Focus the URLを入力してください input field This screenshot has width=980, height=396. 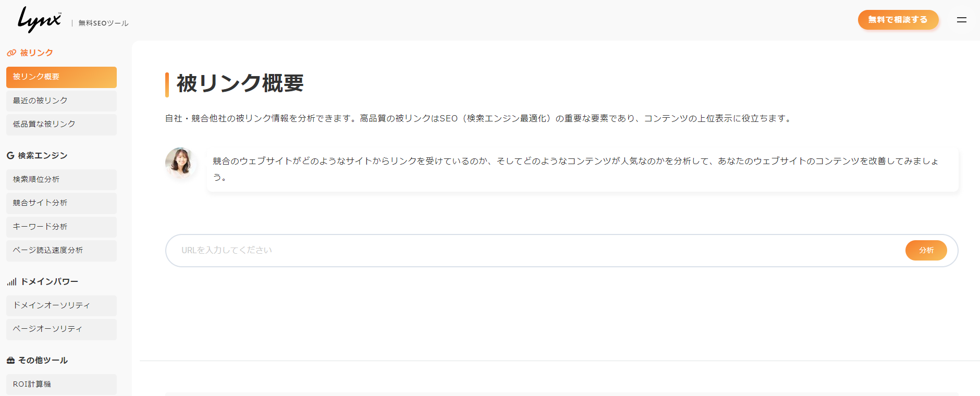pyautogui.click(x=532, y=251)
